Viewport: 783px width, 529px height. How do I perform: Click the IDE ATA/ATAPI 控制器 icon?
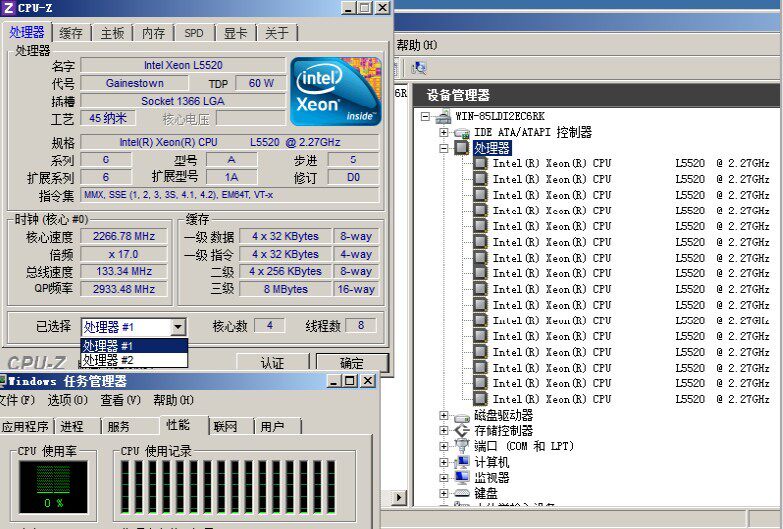462,133
